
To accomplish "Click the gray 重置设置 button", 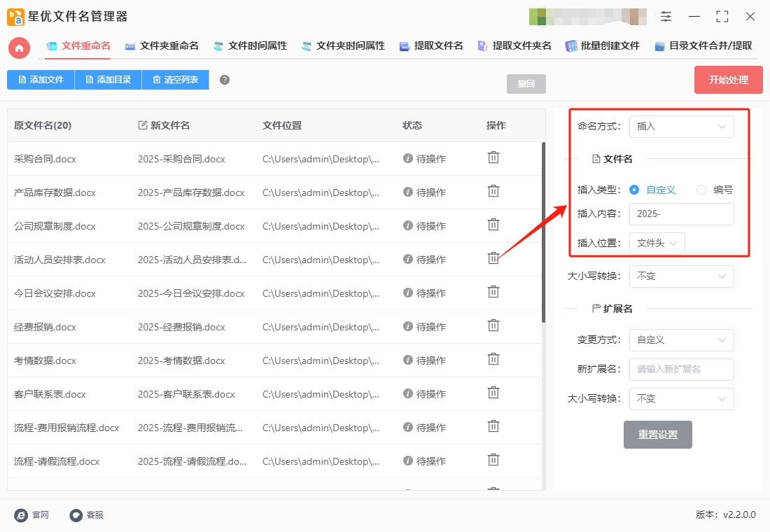I will 657,434.
